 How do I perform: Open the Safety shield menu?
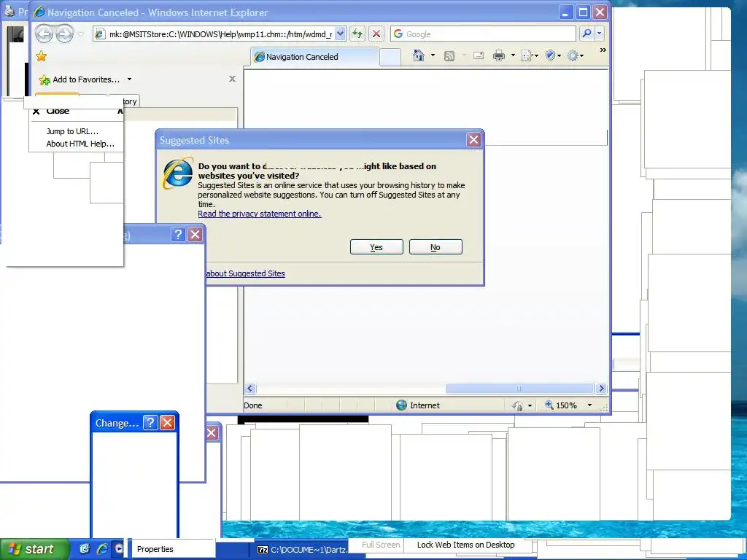(x=553, y=55)
